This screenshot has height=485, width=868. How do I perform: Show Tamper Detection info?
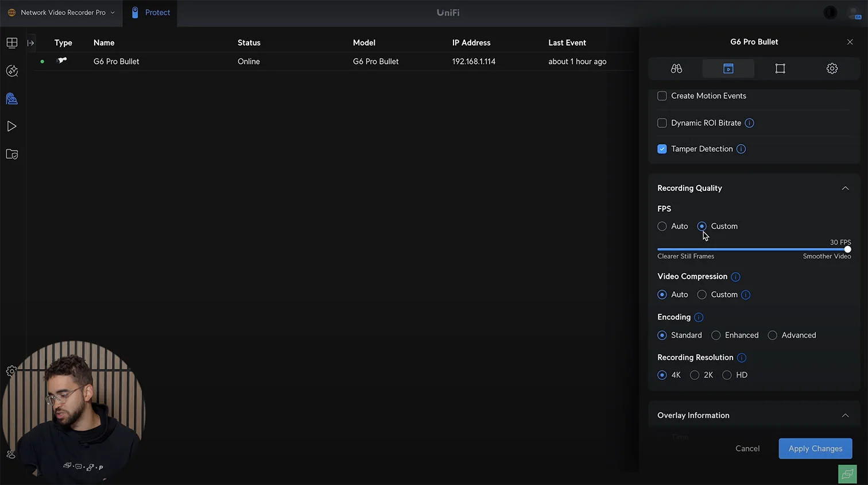coord(741,149)
